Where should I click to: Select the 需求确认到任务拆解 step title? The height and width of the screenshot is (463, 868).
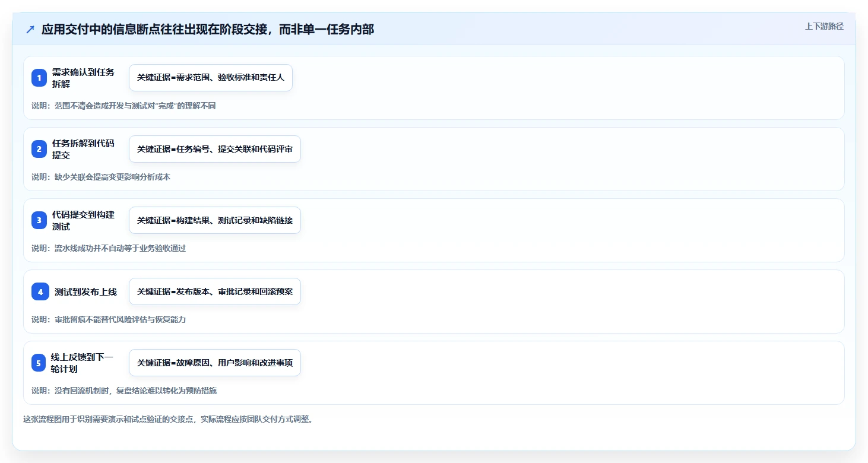(84, 78)
